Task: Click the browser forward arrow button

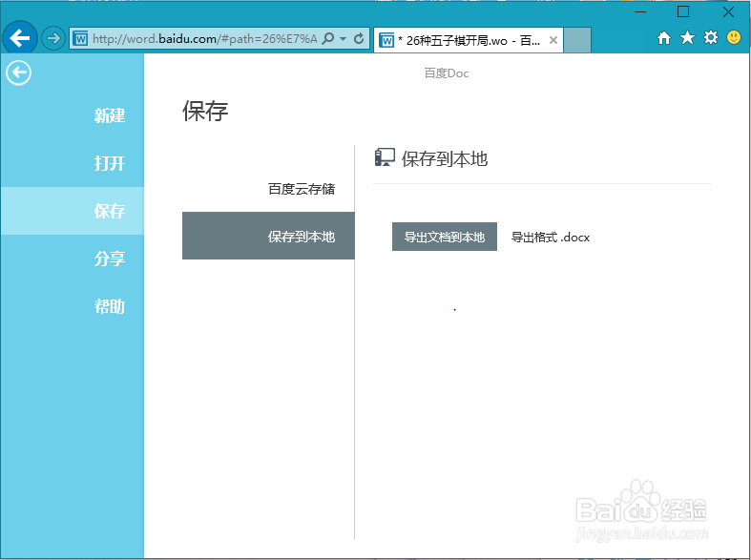Action: [53, 38]
